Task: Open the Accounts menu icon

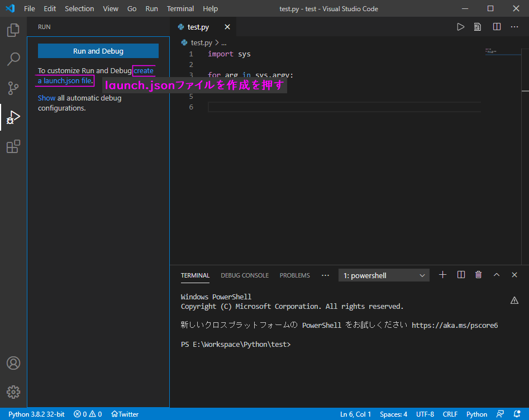Action: [x=13, y=363]
